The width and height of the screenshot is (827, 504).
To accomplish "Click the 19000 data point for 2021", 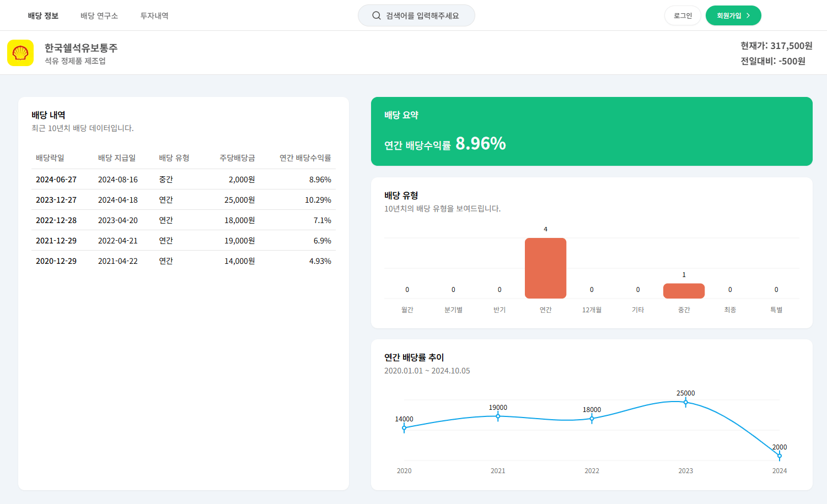I will (x=498, y=416).
